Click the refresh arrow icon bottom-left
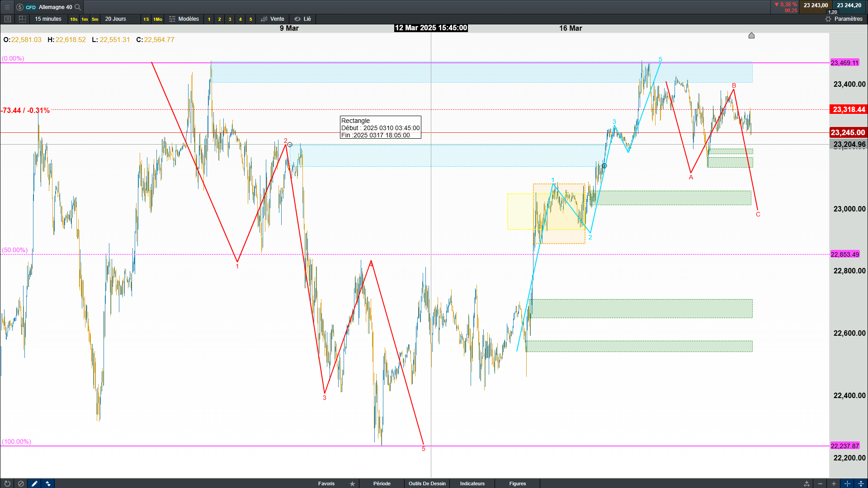 (x=7, y=483)
